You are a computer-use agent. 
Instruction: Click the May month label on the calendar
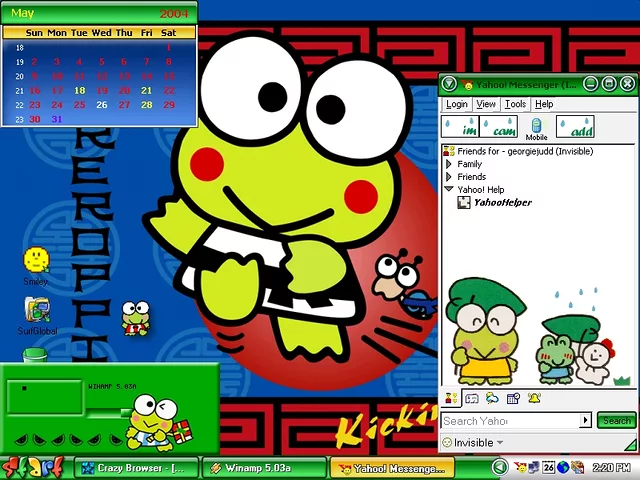click(x=22, y=13)
